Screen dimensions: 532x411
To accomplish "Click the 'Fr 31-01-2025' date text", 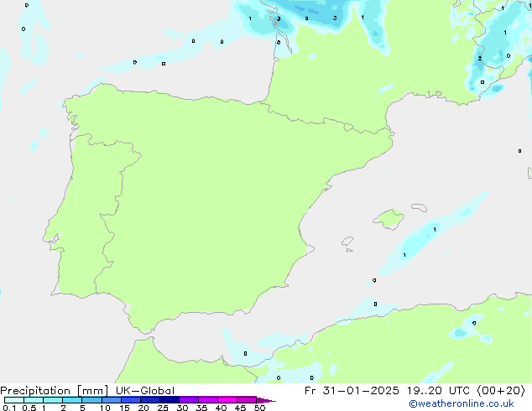I will (352, 391).
